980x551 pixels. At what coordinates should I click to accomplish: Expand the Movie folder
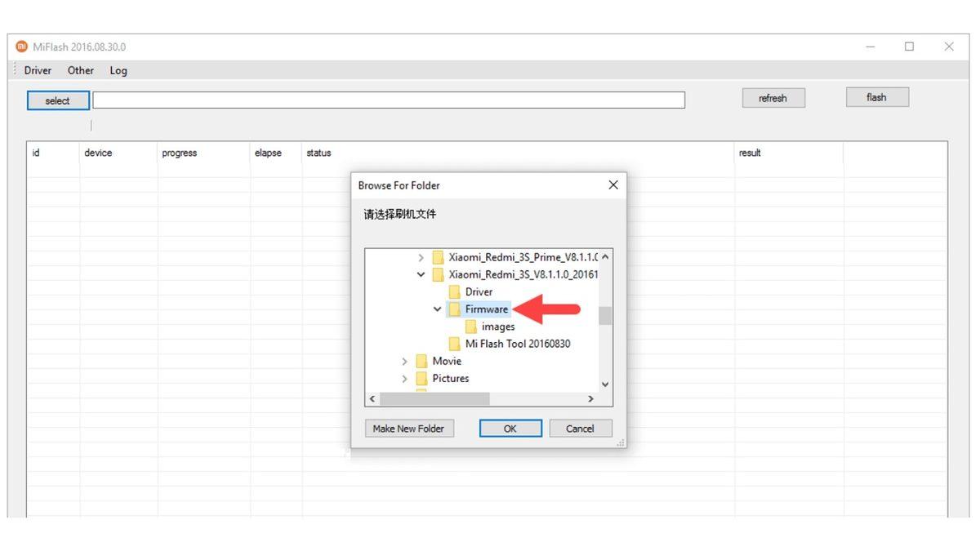click(x=405, y=361)
